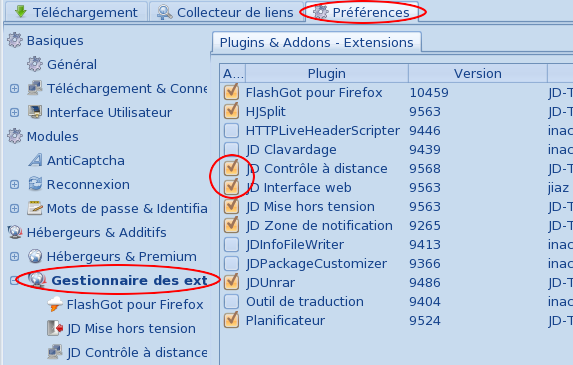Click the Hébergeurs & Additifs globe icon
The image size is (573, 365).
pos(15,232)
